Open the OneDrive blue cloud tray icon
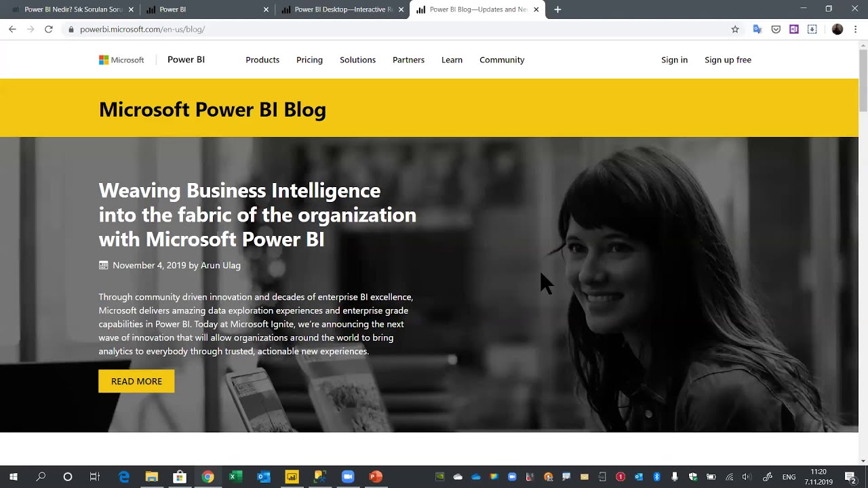This screenshot has width=868, height=488. 476,477
